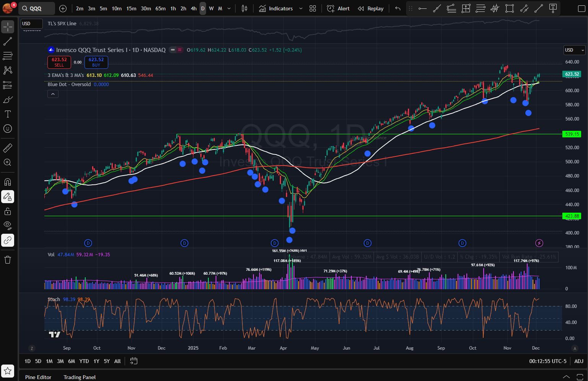
Task: Open the indicator templates grid icon
Action: 313,8
